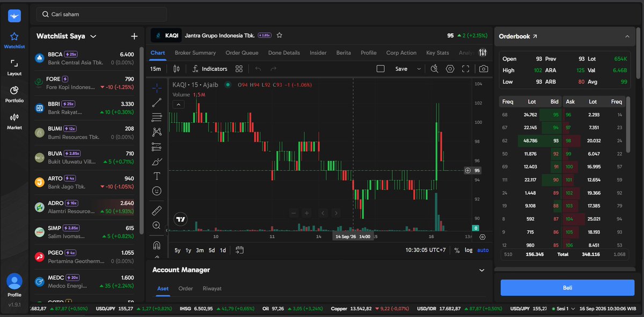Select BBRI Bank Rakyat in the watchlist

click(x=85, y=108)
